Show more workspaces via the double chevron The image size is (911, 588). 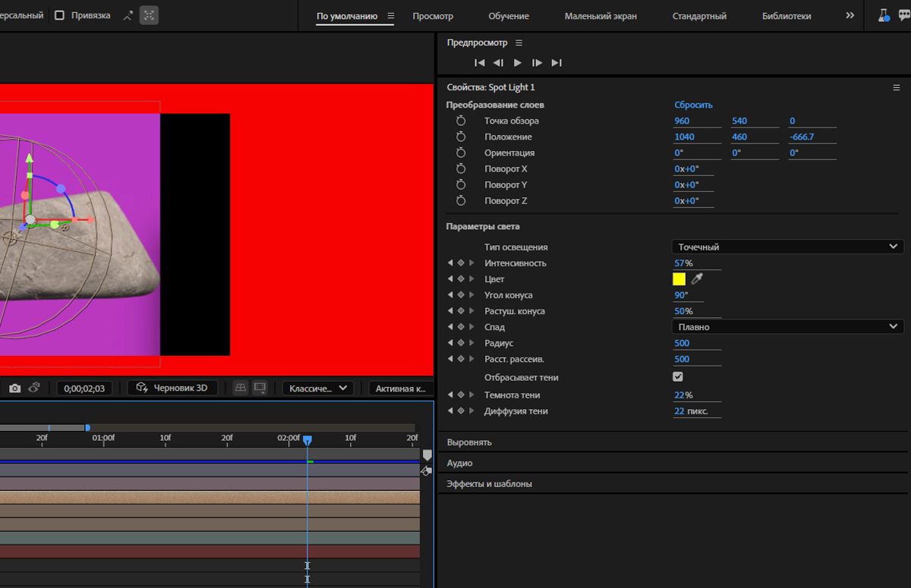coord(850,16)
